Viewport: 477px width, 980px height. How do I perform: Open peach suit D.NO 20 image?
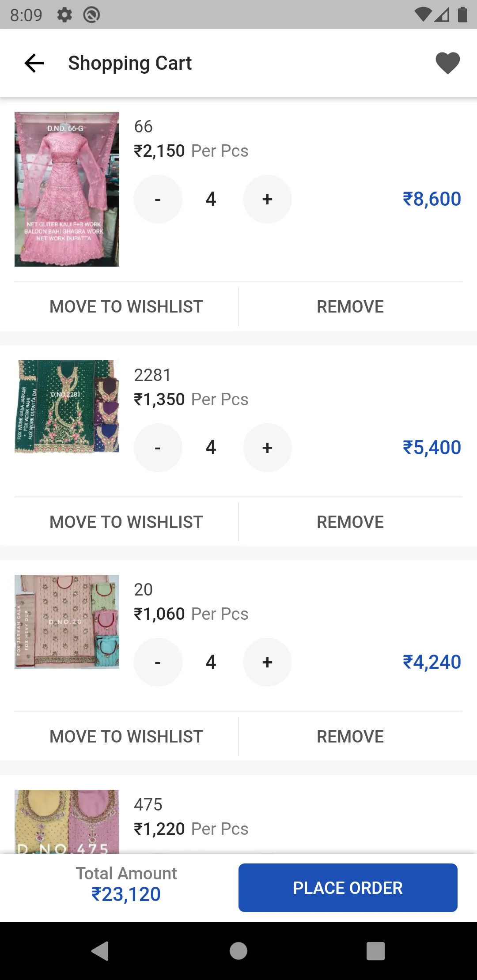[x=67, y=622]
